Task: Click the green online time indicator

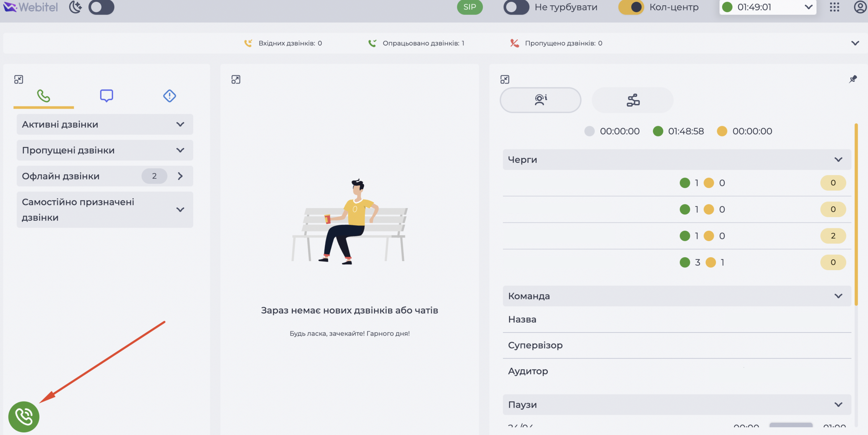Action: [658, 131]
